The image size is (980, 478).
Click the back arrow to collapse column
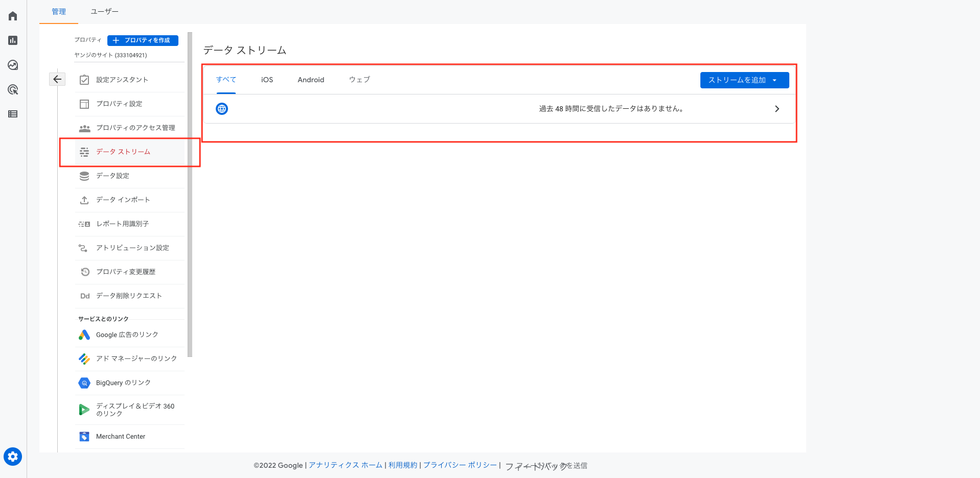point(57,79)
